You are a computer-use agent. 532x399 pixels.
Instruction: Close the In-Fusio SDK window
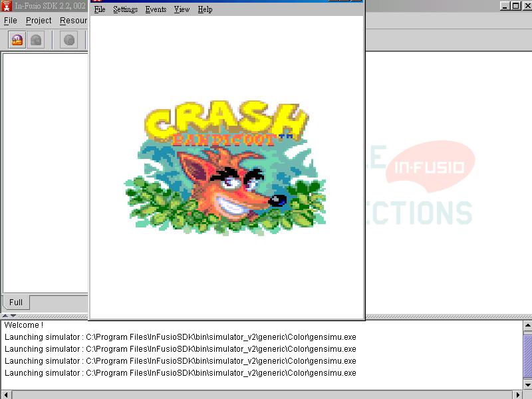527,6
